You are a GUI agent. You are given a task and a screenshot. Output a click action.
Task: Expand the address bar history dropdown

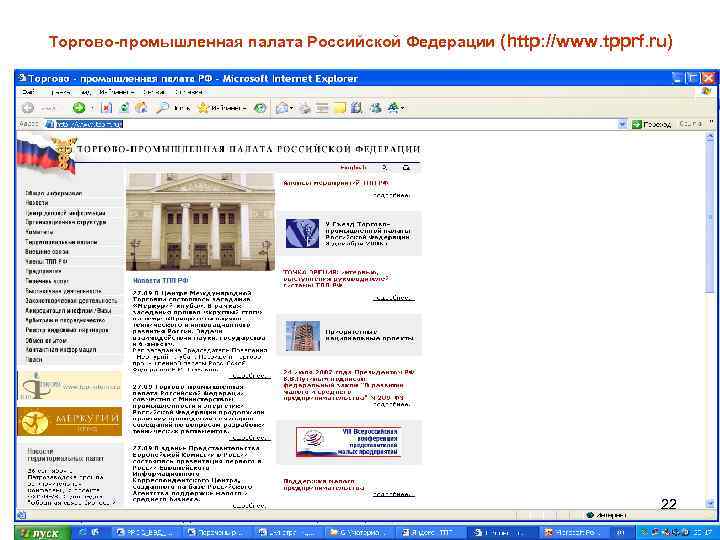pos(622,124)
